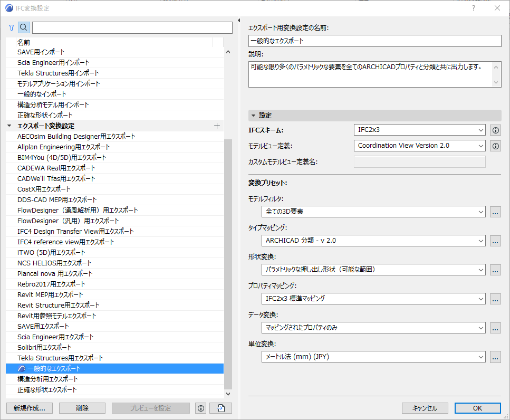This screenshot has height=420, width=510.
Task: Click the 新規作成 button
Action: coord(29,408)
